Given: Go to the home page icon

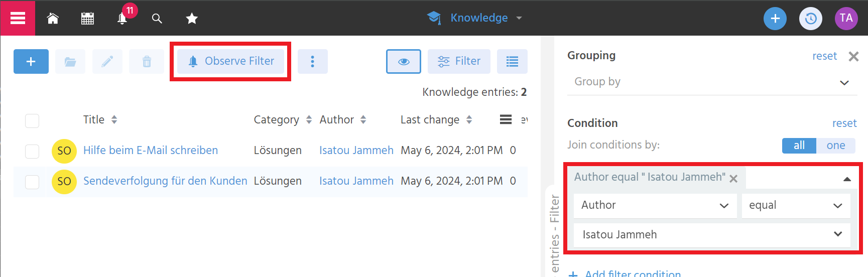Looking at the screenshot, I should coord(53,19).
